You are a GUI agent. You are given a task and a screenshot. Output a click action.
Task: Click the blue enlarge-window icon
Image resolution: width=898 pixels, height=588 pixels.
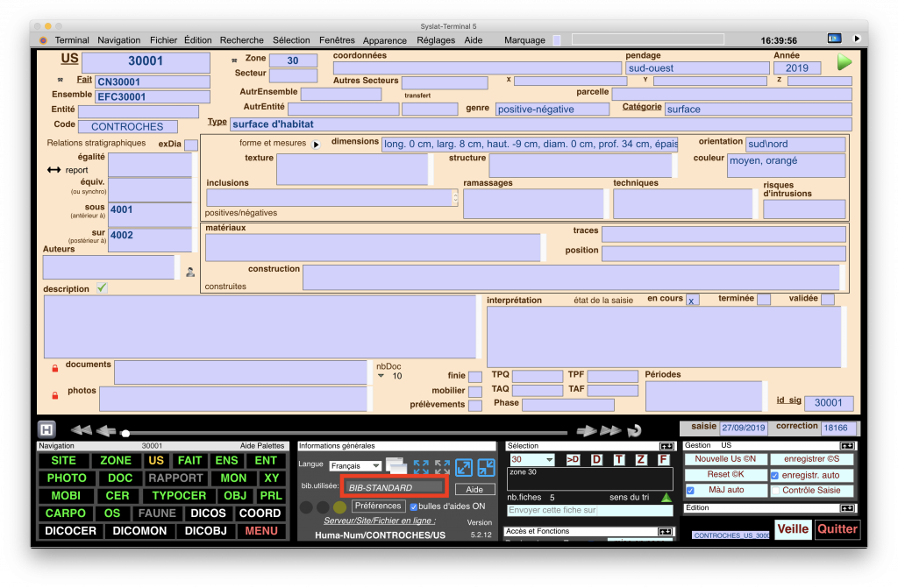pos(464,467)
